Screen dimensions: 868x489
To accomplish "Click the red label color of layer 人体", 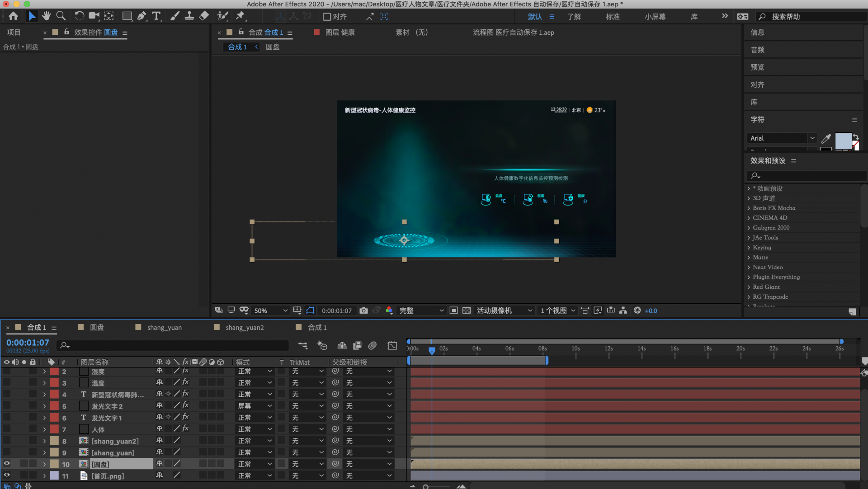I will (54, 429).
